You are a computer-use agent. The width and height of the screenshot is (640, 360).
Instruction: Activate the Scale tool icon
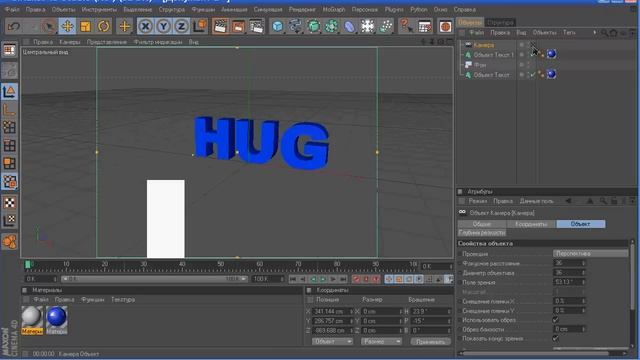[85, 27]
